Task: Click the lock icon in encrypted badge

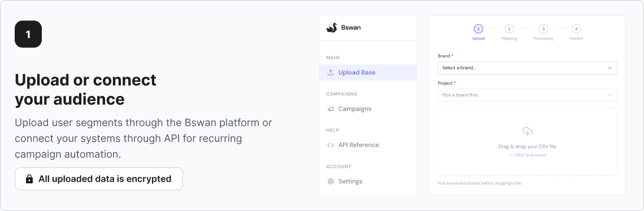Action: 29,179
